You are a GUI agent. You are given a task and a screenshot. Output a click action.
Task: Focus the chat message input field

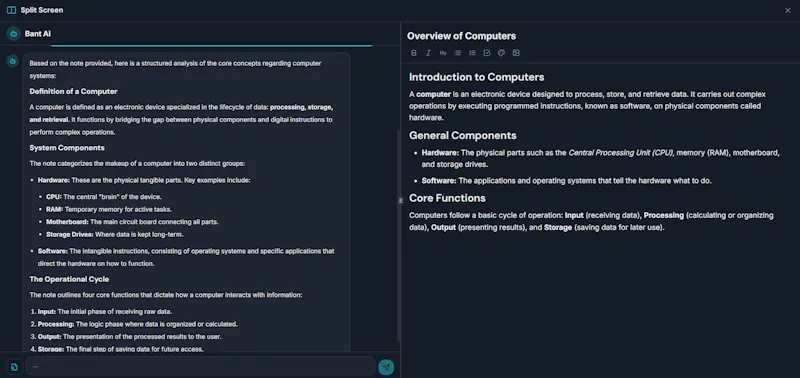[201, 366]
